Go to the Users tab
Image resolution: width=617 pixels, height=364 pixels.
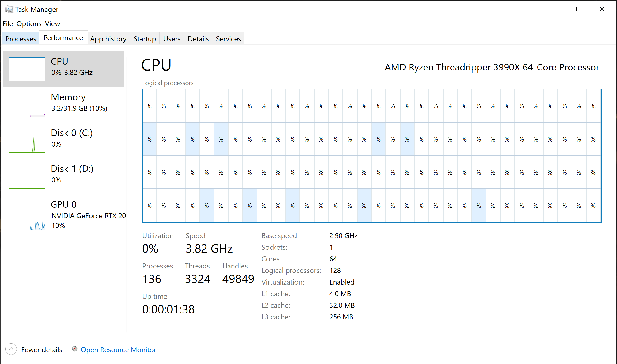coord(172,39)
